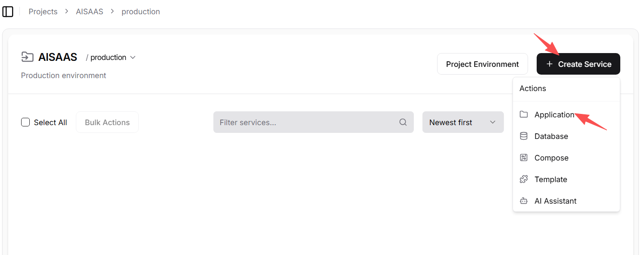Screen dimensions: 644x255
Task: Choose AI Assistant from Actions menu
Action: (x=555, y=201)
